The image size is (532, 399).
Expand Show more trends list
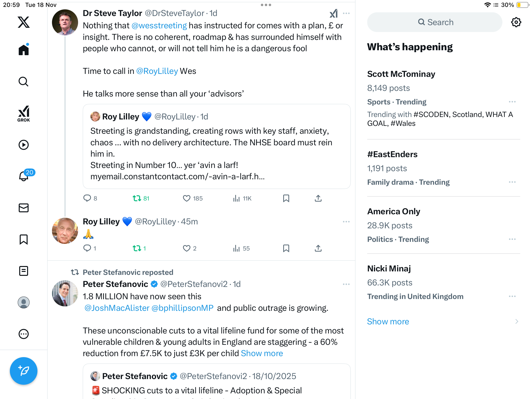click(x=388, y=321)
